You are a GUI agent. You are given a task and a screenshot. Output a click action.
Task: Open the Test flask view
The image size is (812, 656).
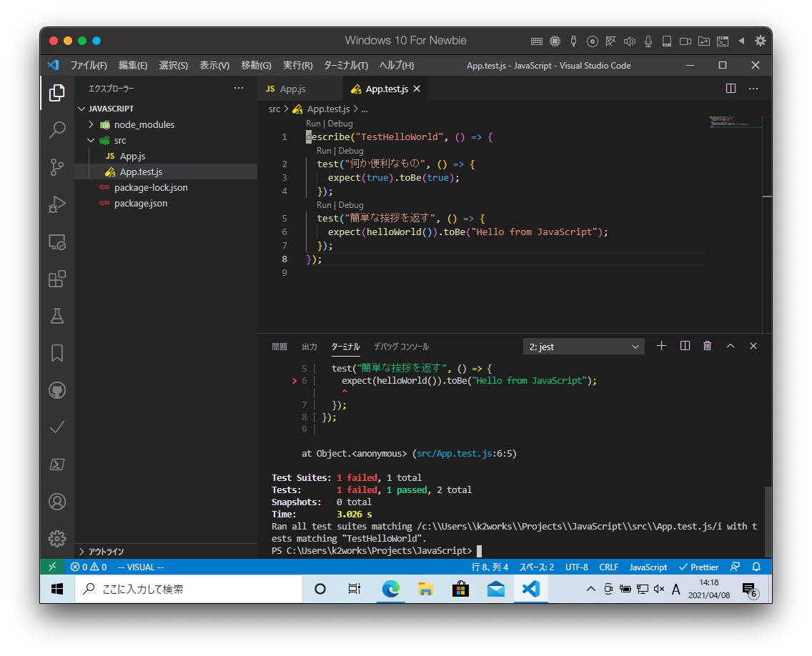pyautogui.click(x=57, y=316)
